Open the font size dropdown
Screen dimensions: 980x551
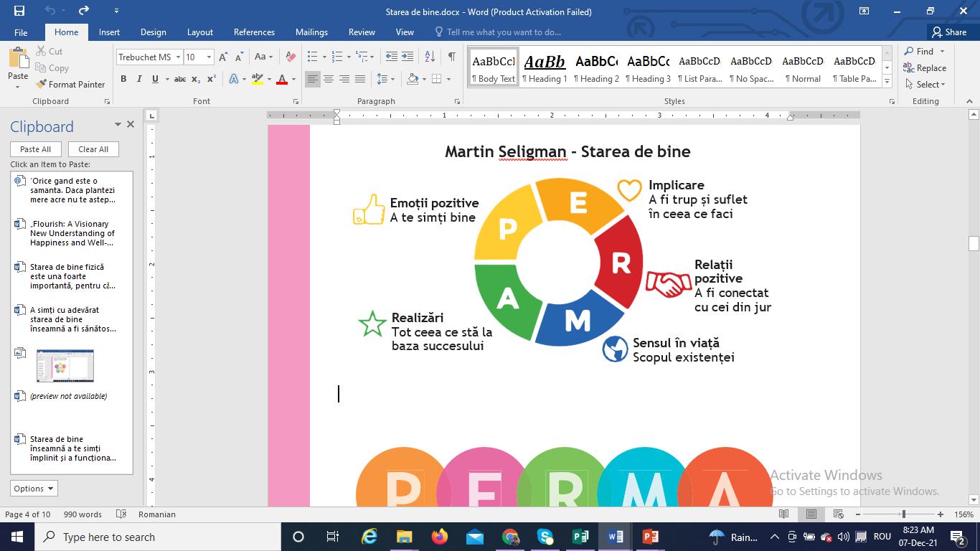[x=209, y=57]
